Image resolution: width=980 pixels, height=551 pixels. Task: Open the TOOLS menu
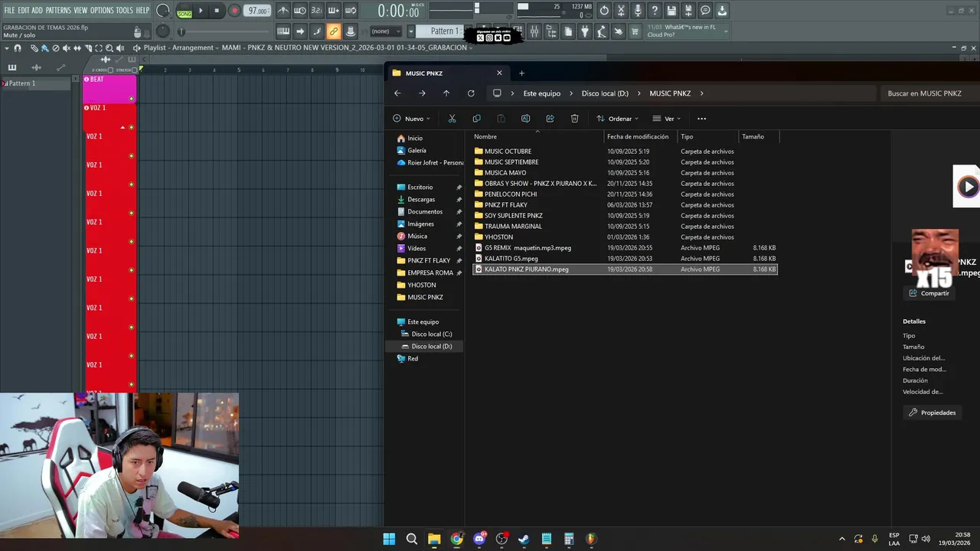point(124,11)
